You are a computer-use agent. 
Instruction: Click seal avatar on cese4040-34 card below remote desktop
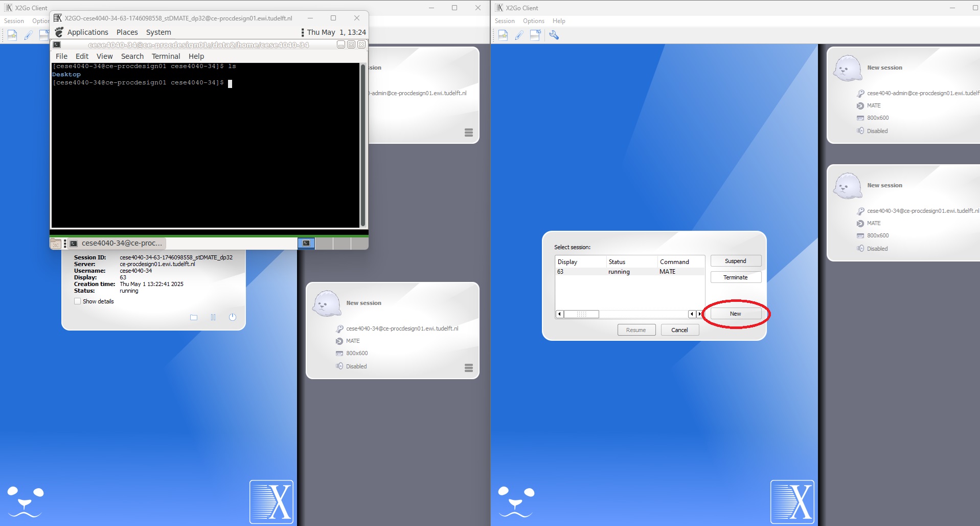[327, 303]
